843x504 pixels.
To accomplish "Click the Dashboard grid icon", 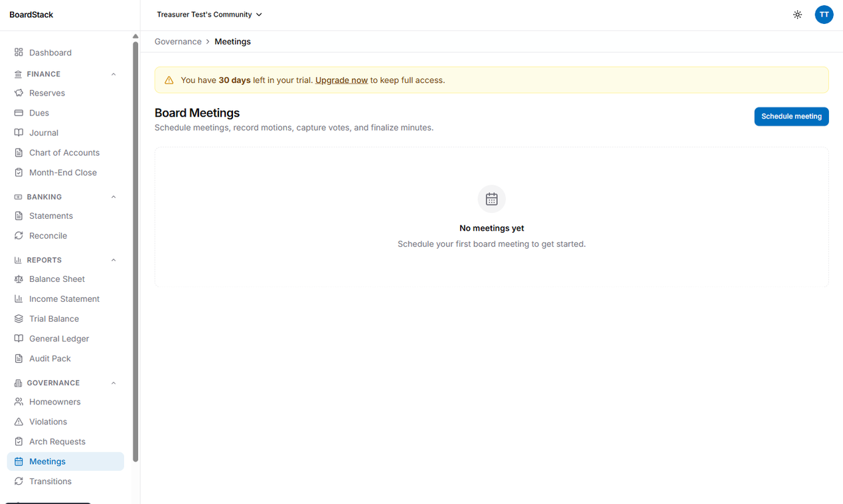I will (19, 52).
